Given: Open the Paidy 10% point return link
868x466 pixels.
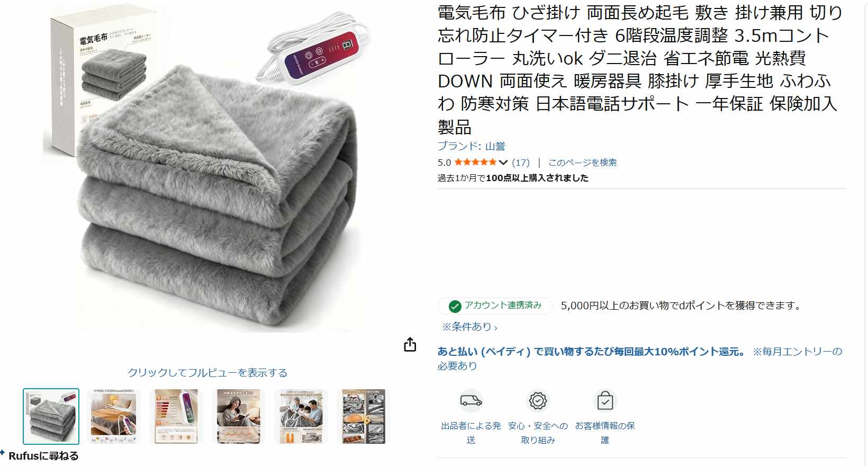Looking at the screenshot, I should coord(592,352).
